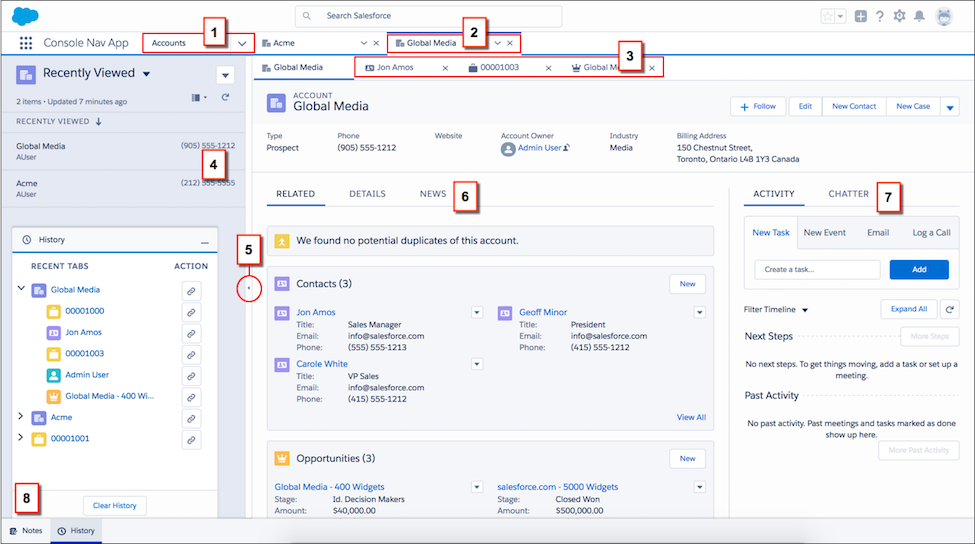Select the Log a Call tab

[931, 233]
